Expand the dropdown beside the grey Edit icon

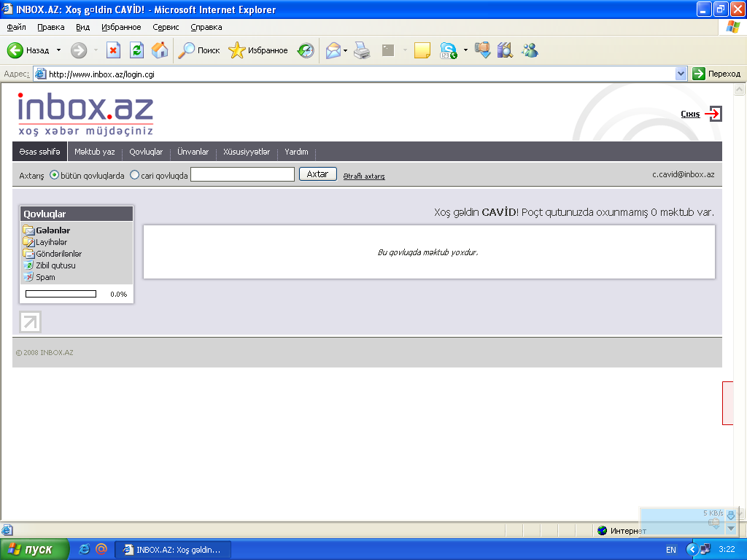(x=405, y=50)
